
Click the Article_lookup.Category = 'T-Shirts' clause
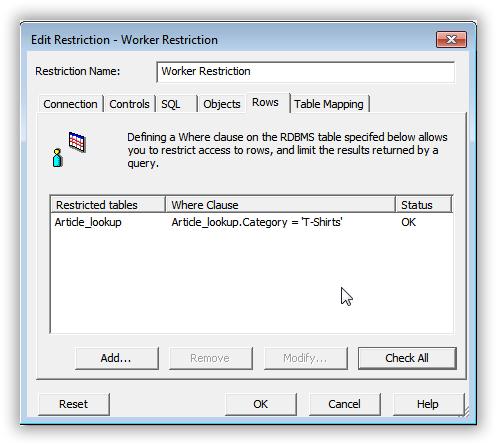point(257,222)
